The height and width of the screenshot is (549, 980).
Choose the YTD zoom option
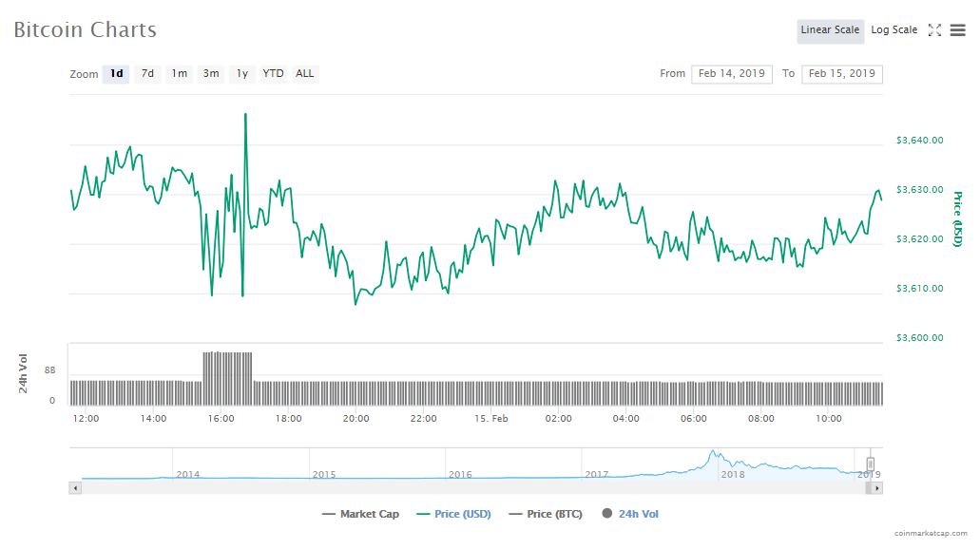pyautogui.click(x=273, y=74)
